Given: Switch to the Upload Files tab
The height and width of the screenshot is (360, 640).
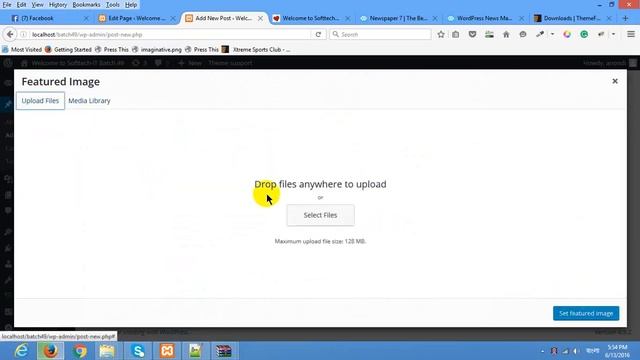Looking at the screenshot, I should click(x=40, y=101).
